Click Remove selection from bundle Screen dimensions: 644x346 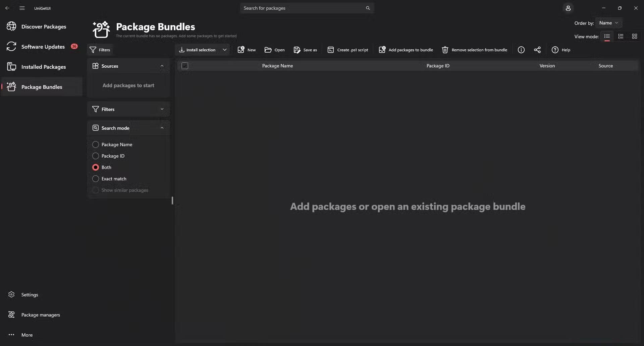(x=475, y=50)
